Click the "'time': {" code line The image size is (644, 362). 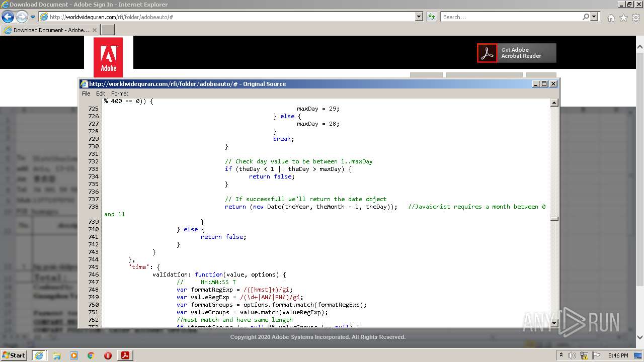[x=144, y=267]
